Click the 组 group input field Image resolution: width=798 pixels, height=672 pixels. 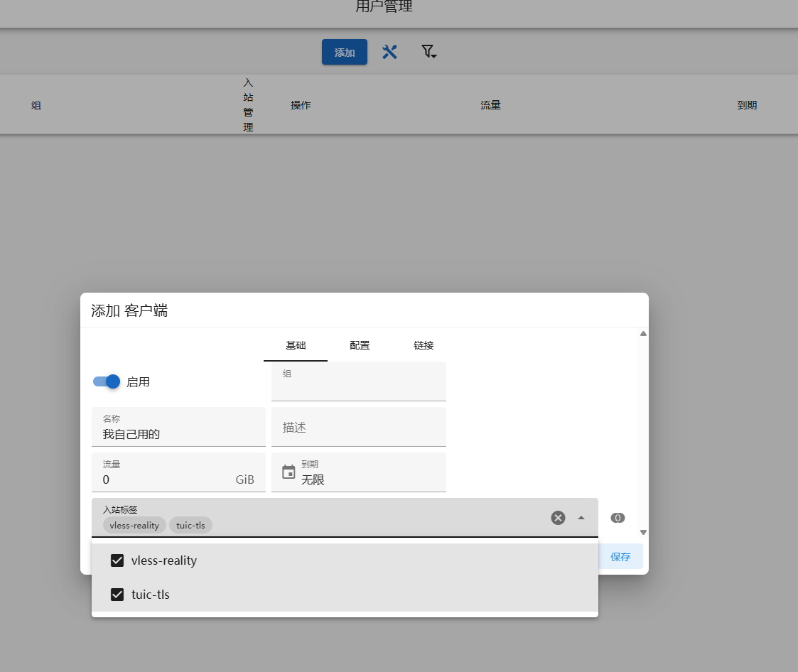pyautogui.click(x=358, y=387)
